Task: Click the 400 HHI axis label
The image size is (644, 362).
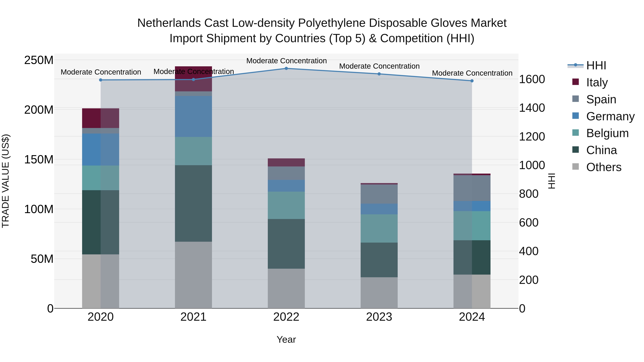Action: [x=529, y=251]
